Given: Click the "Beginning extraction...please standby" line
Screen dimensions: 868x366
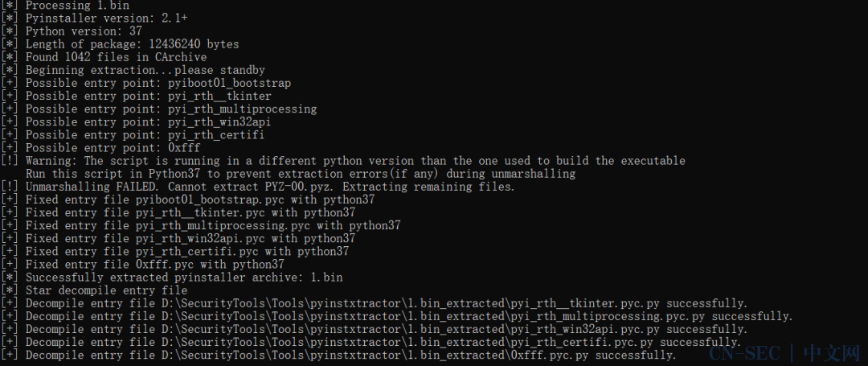Looking at the screenshot, I should click(133, 70).
